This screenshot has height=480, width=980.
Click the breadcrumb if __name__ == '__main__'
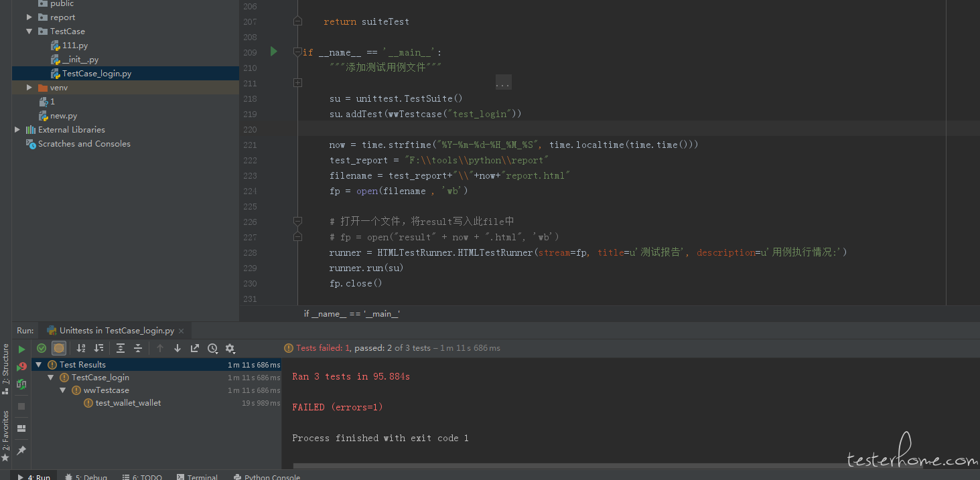click(x=352, y=313)
